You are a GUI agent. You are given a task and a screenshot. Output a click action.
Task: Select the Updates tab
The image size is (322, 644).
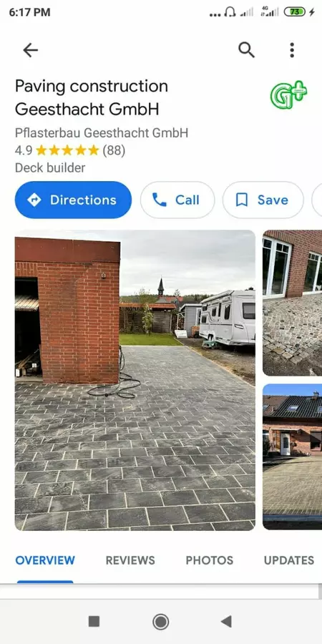coord(289,560)
